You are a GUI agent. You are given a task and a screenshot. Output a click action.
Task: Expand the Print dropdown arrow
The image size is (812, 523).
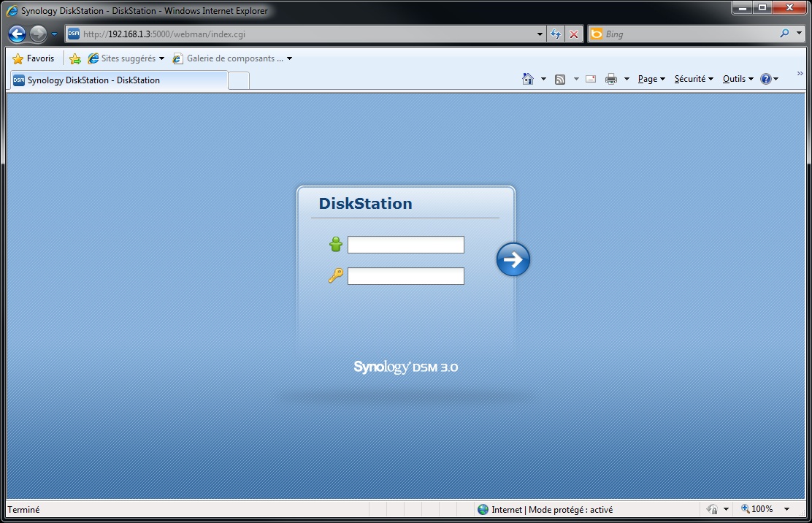click(x=627, y=79)
